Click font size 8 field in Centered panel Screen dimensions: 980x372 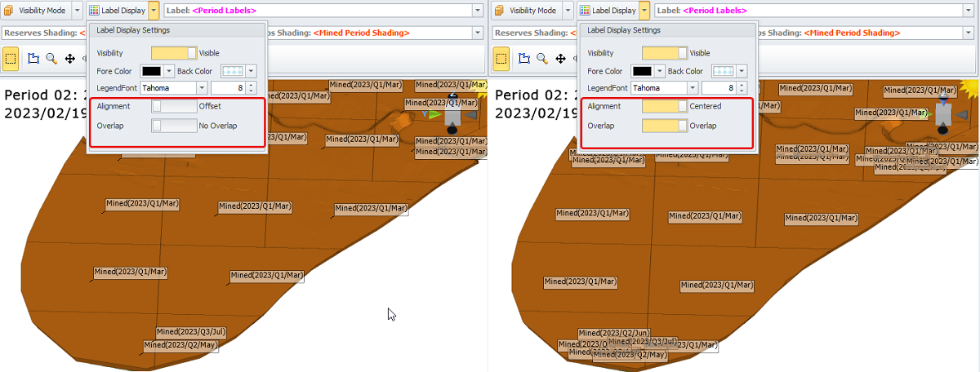[x=718, y=87]
